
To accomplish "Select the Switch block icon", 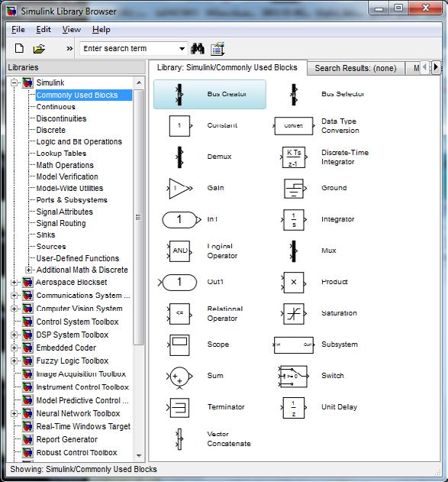I will coord(293,376).
